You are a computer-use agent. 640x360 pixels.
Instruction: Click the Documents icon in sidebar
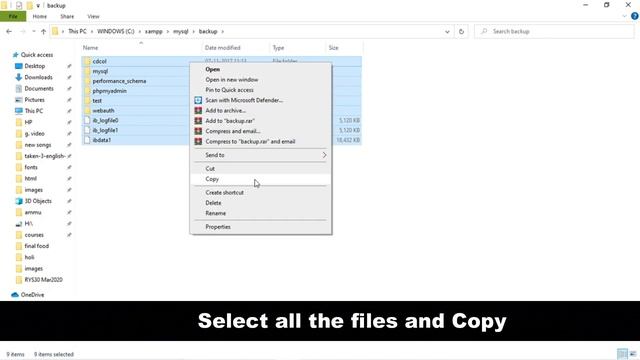click(x=18, y=89)
